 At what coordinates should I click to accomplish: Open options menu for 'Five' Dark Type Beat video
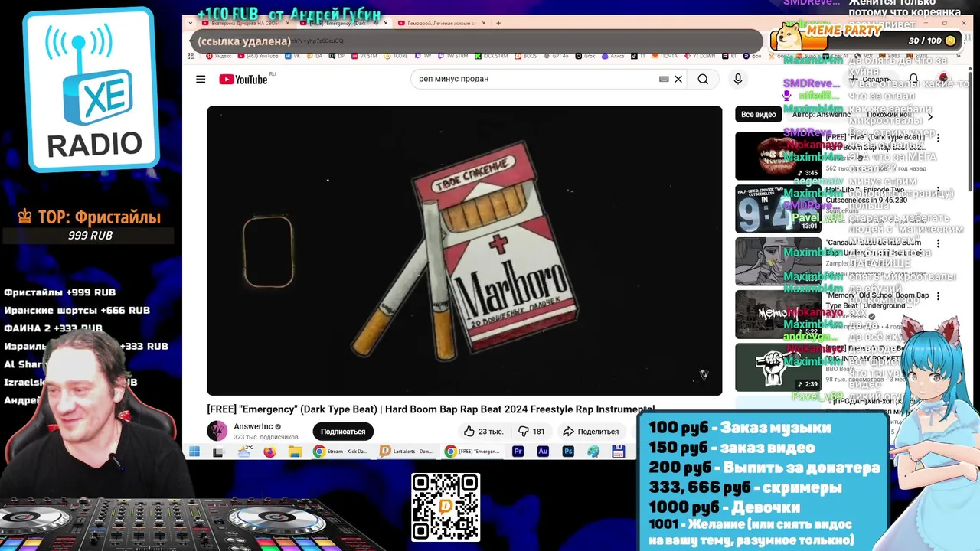click(x=938, y=138)
